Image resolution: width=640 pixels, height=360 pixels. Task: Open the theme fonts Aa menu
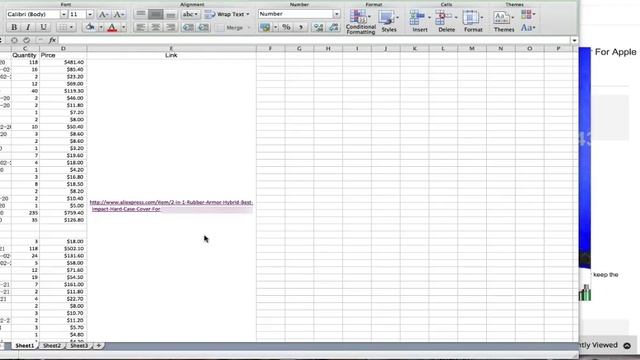[x=528, y=28]
